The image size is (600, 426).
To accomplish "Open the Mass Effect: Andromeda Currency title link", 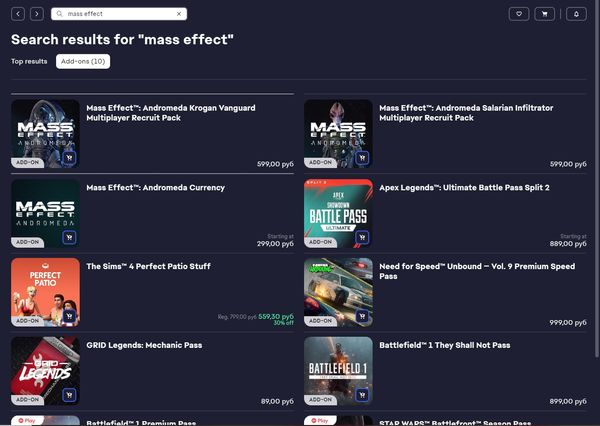I will (x=155, y=187).
